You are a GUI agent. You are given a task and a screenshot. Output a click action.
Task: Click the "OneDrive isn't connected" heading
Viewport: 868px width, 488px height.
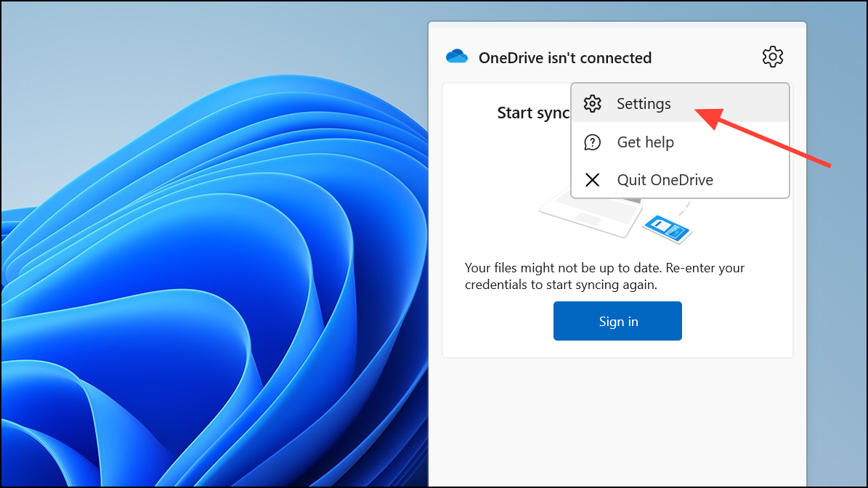564,57
